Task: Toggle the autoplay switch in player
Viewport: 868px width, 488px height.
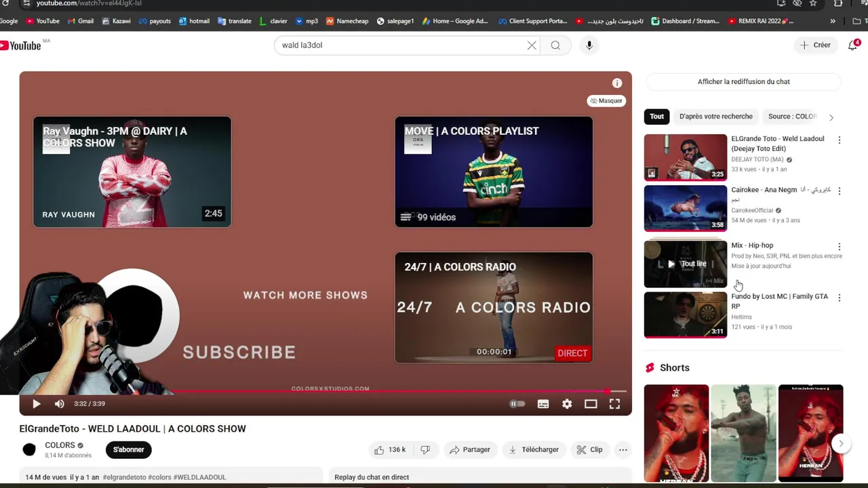Action: pos(517,404)
